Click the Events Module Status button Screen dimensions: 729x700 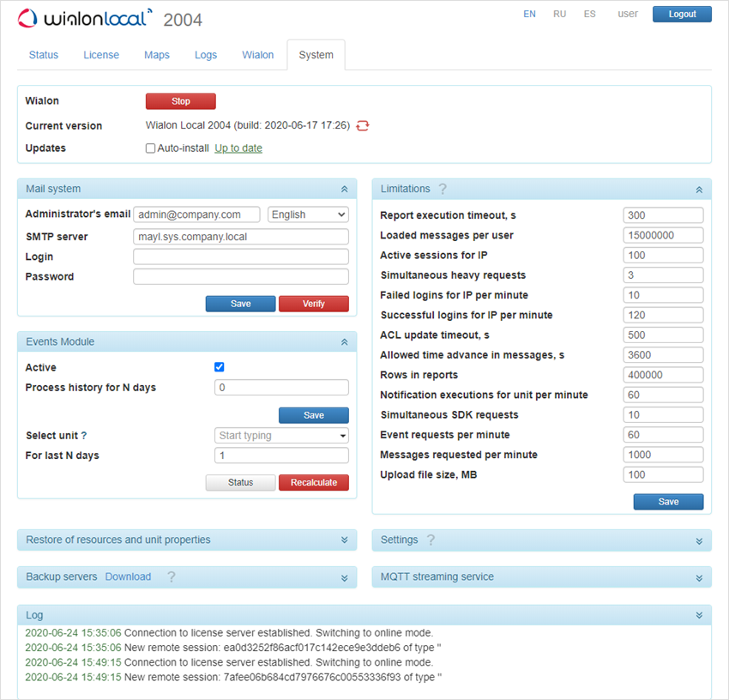tap(241, 483)
